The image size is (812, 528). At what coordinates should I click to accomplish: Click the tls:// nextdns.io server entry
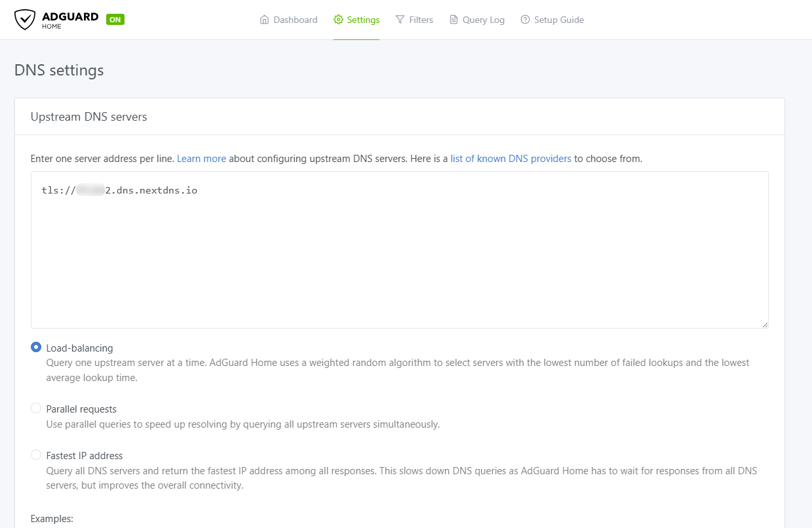pos(119,191)
